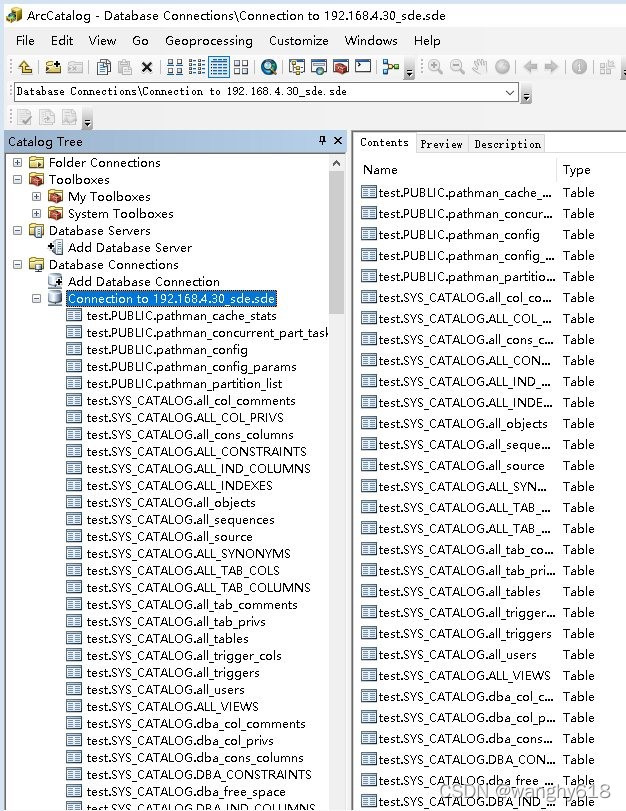626x811 pixels.
Task: Click the Copy toolbar icon
Action: coord(103,67)
